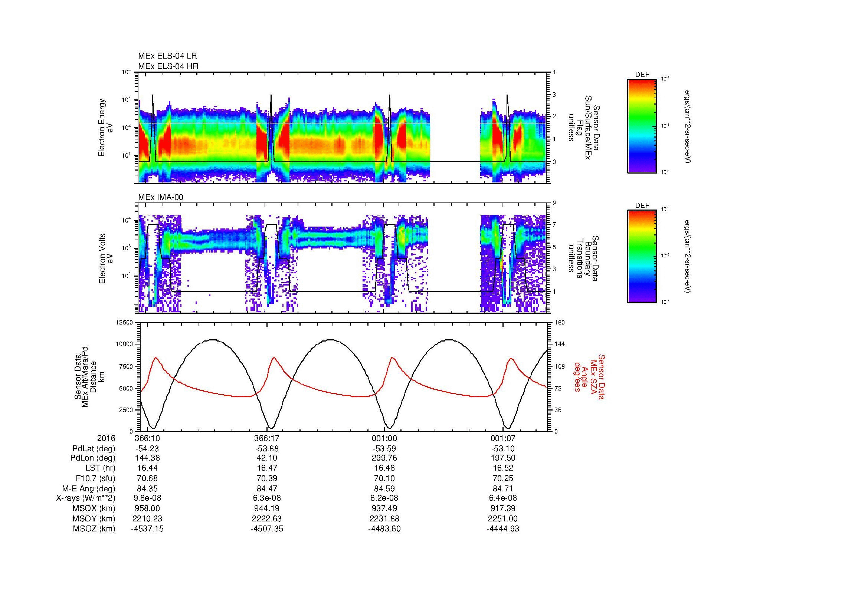Viewport: 868px width, 613px height.
Task: Click the MSOX value 917.39
Action: coord(503,508)
